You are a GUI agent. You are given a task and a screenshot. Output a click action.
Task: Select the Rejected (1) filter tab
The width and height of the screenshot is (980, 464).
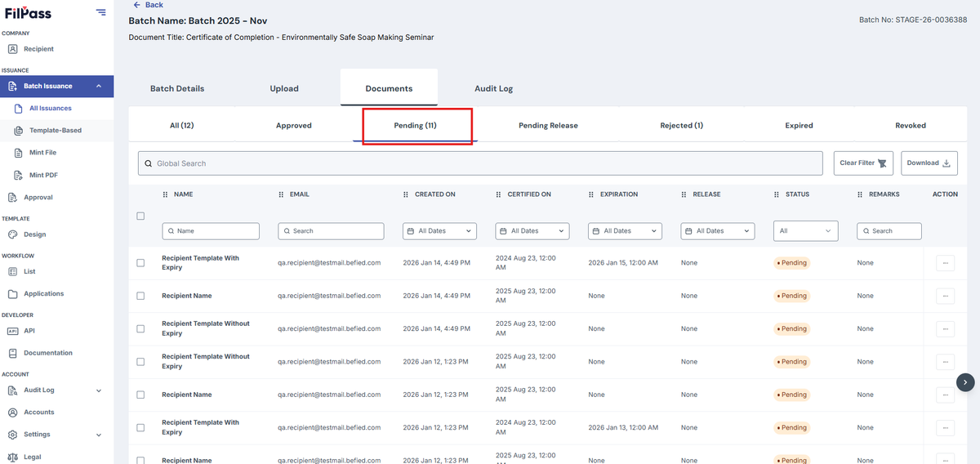pos(682,126)
